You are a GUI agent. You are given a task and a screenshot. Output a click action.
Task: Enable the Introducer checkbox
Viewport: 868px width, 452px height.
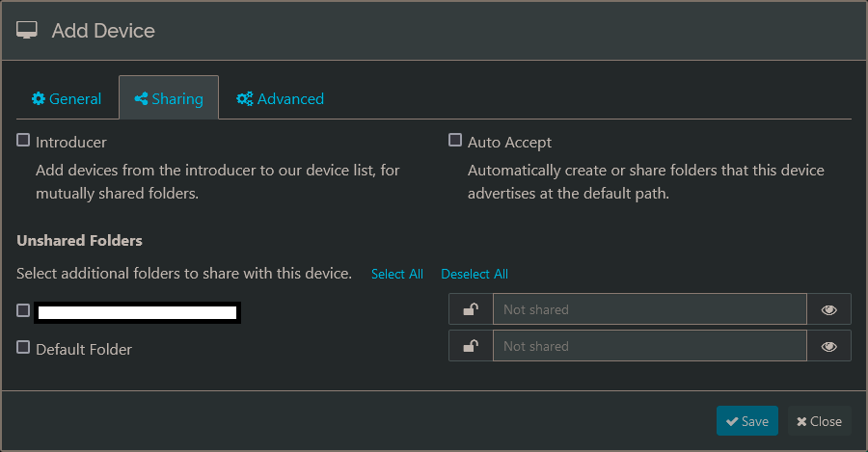point(23,141)
